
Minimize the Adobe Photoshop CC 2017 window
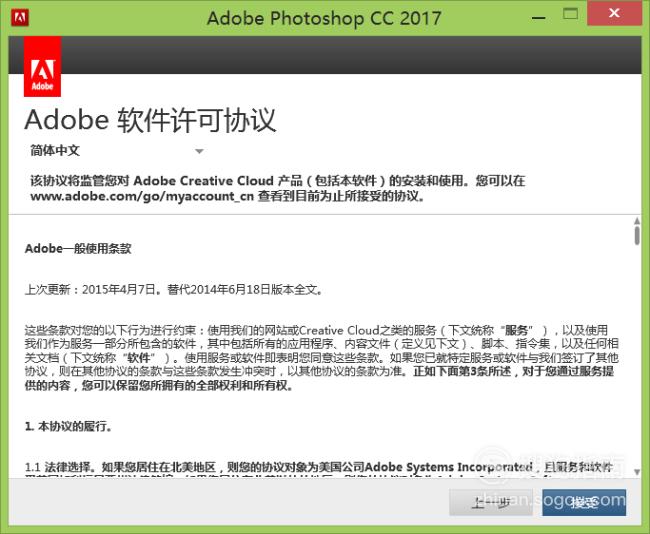click(538, 18)
